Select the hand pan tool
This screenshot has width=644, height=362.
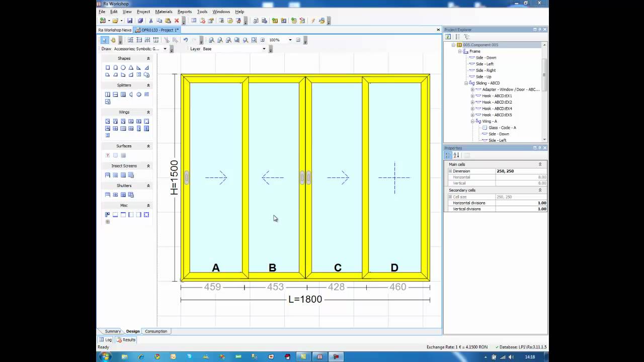[113, 40]
